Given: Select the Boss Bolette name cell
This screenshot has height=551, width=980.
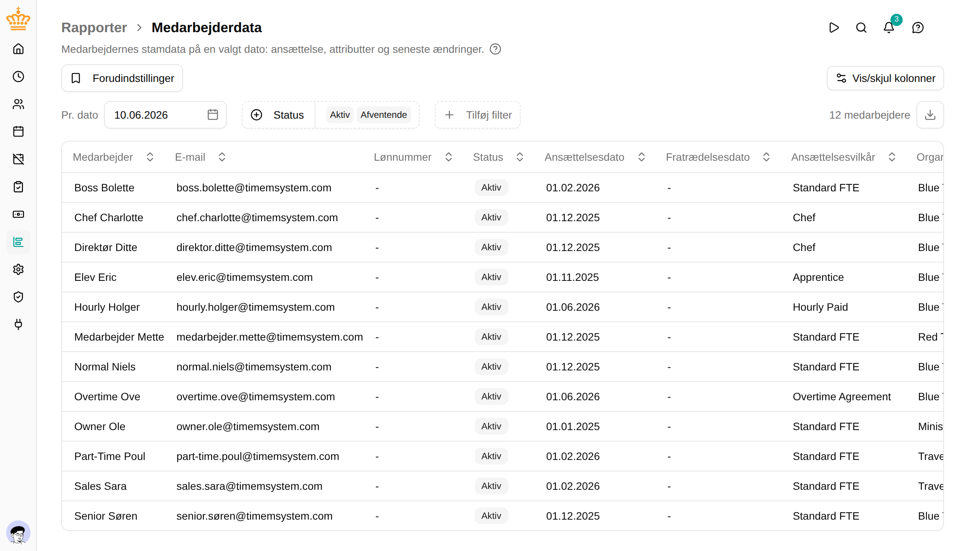Looking at the screenshot, I should 104,187.
